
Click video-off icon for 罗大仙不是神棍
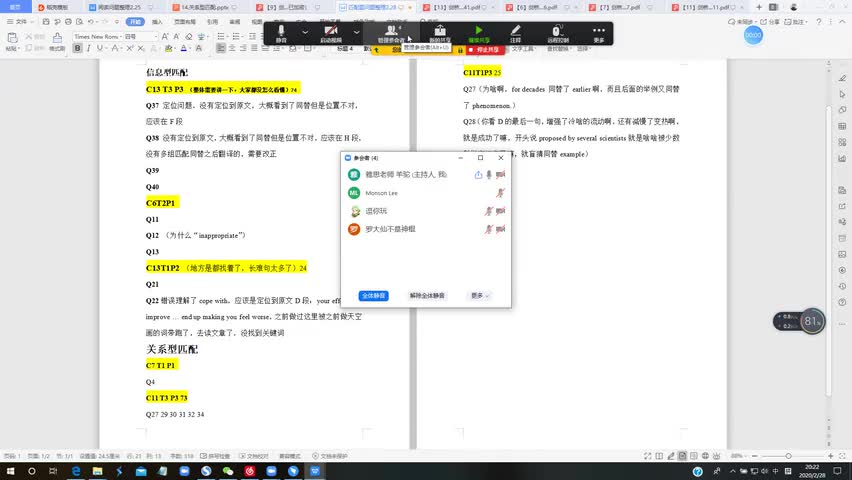click(x=500, y=229)
